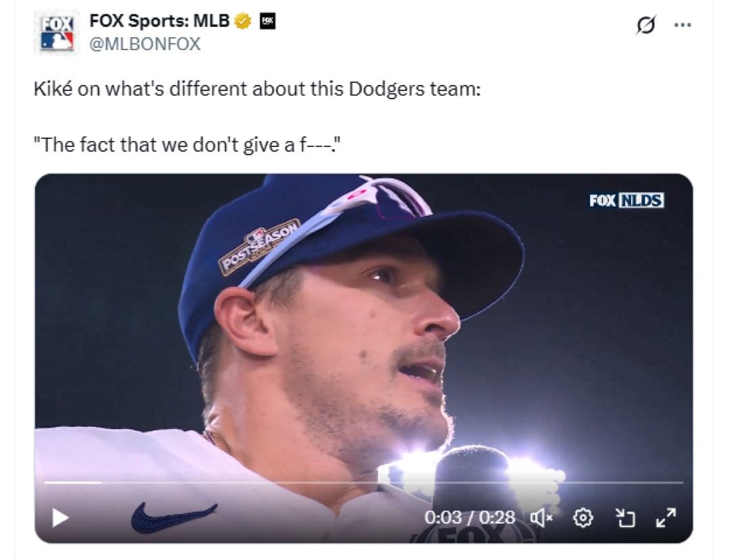This screenshot has height=560, width=729.
Task: Click the FOX Sports MLB profile avatar
Action: point(56,32)
